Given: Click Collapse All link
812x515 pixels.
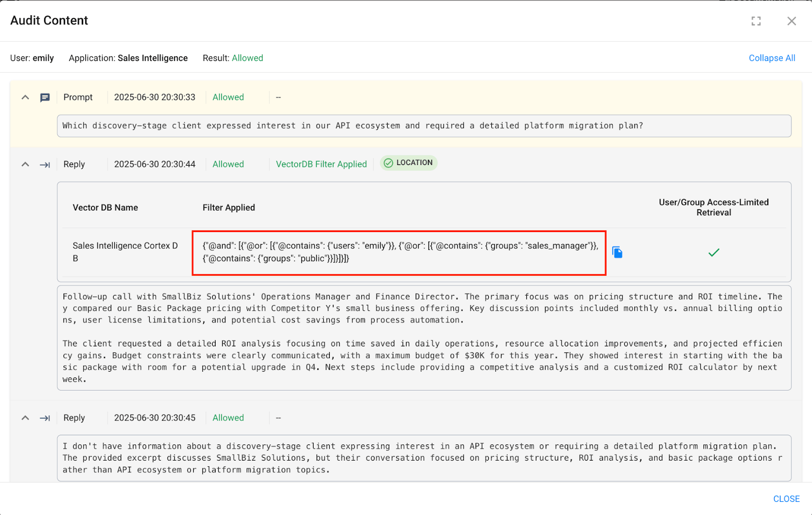Looking at the screenshot, I should pyautogui.click(x=771, y=58).
